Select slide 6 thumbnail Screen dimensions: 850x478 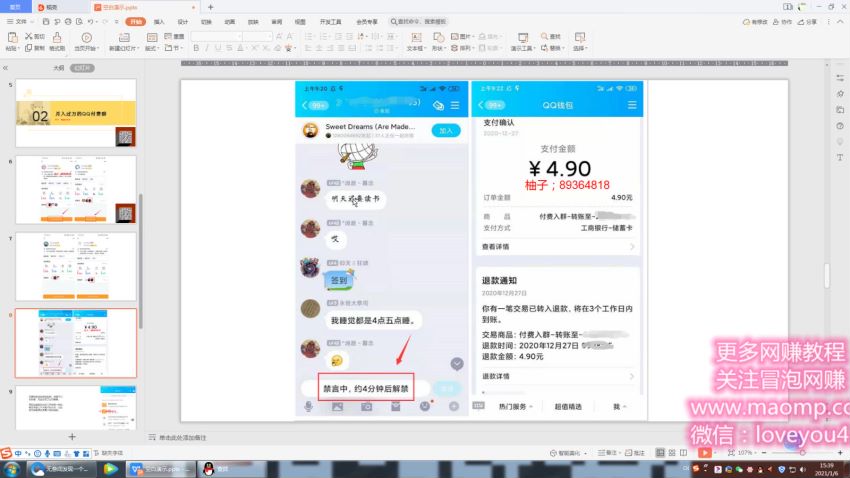click(76, 190)
